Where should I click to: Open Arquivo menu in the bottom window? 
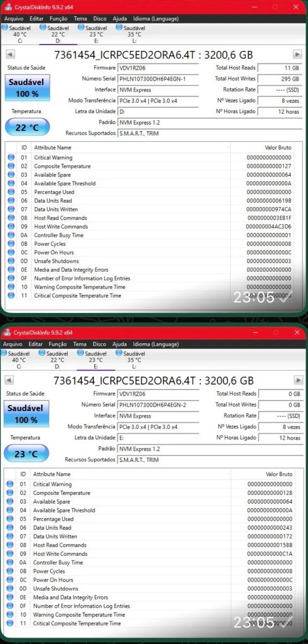pyautogui.click(x=13, y=344)
